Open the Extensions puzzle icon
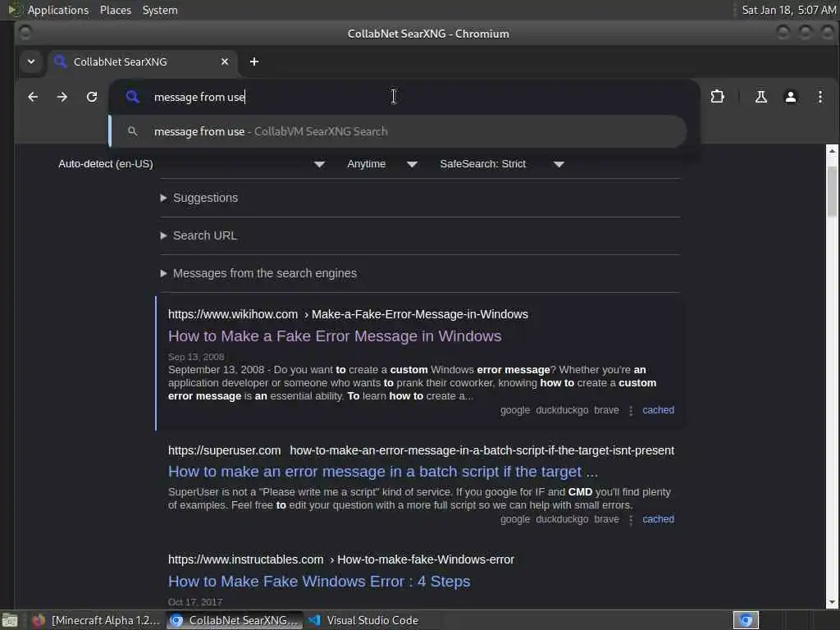 (717, 97)
